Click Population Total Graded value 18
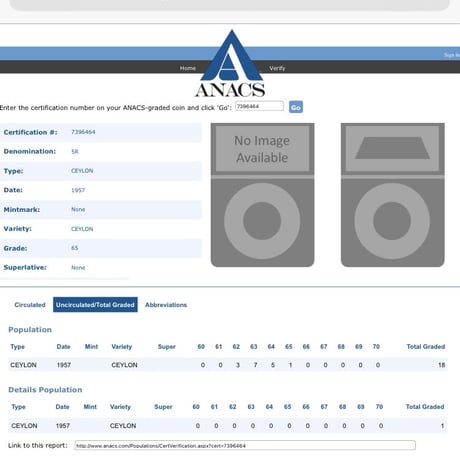Image resolution: width=460 pixels, height=460 pixels. (442, 365)
